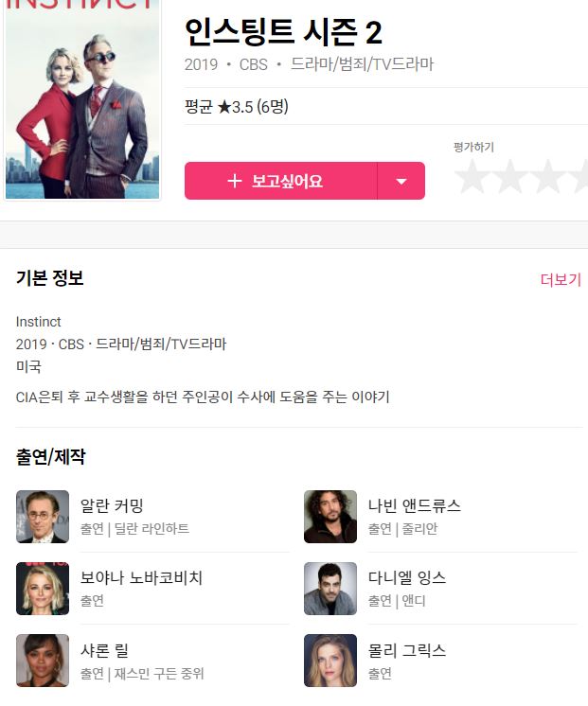Click the 평균 ★3.5 average rating text

tap(237, 107)
